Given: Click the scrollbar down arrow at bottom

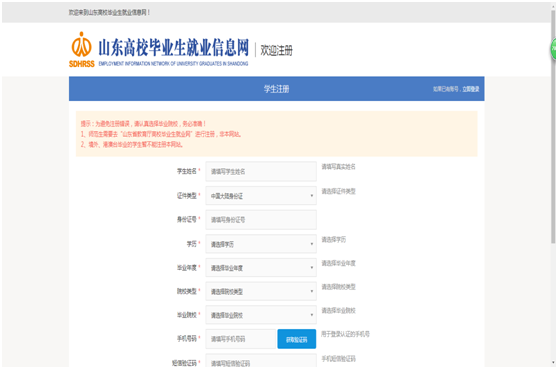Looking at the screenshot, I should click(x=553, y=363).
